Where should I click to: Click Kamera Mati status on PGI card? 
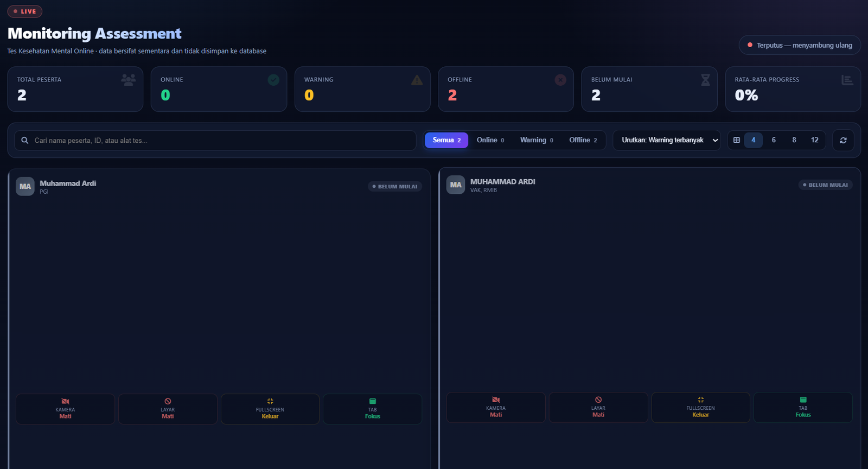[65, 409]
